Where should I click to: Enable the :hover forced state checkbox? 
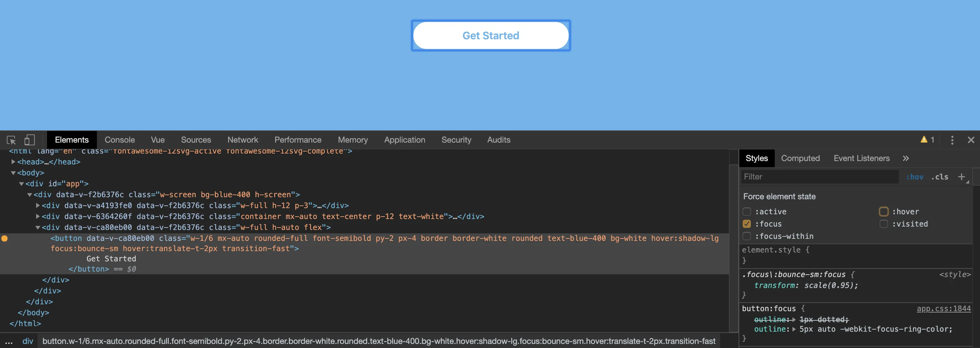[x=884, y=212]
